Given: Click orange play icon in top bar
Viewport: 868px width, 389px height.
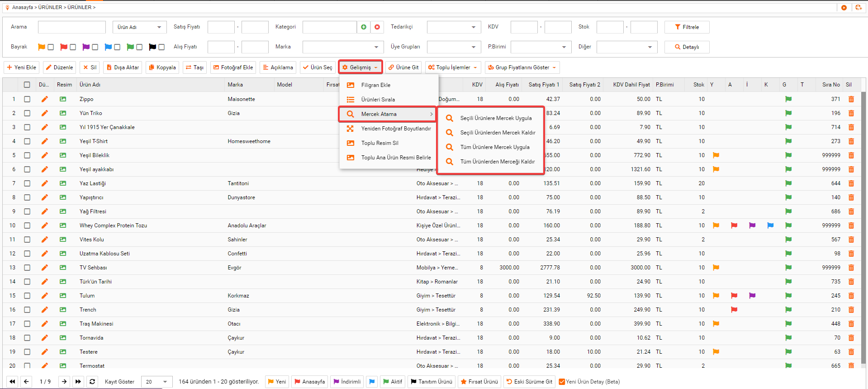Looking at the screenshot, I should [844, 8].
